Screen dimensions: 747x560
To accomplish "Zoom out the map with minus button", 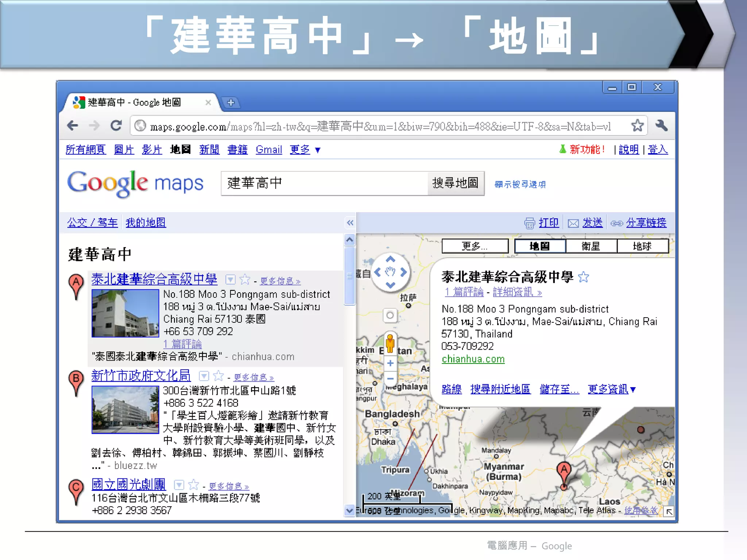I will tap(390, 378).
